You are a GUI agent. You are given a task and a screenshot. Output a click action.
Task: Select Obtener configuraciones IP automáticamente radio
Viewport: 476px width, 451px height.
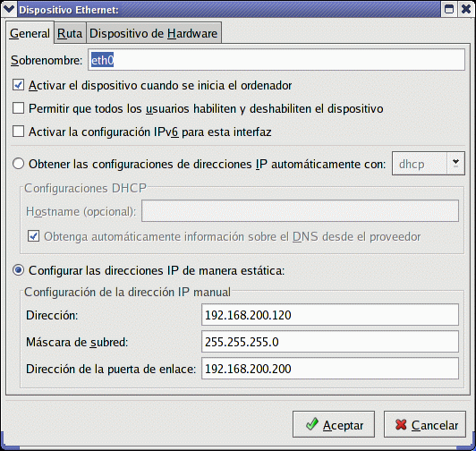coord(18,164)
